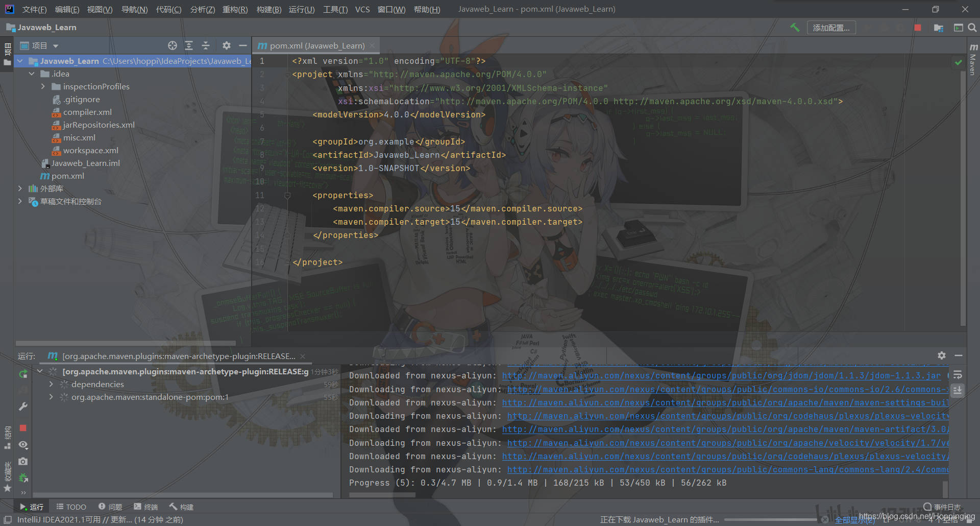The height and width of the screenshot is (526, 980).
Task: Open the 编辑(E) menu
Action: tap(67, 9)
